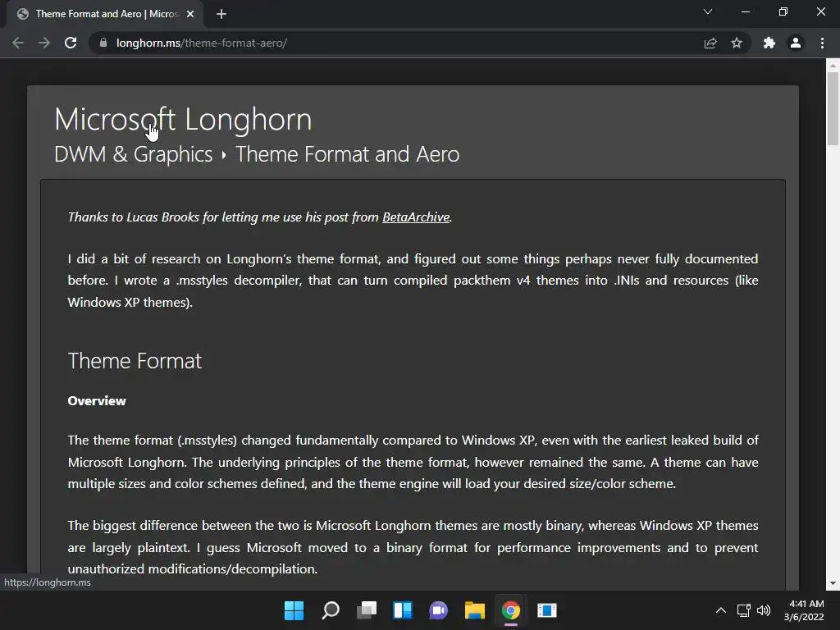Follow the DWM & Graphics breadcrumb
Image resolution: width=840 pixels, height=630 pixels.
tap(134, 154)
